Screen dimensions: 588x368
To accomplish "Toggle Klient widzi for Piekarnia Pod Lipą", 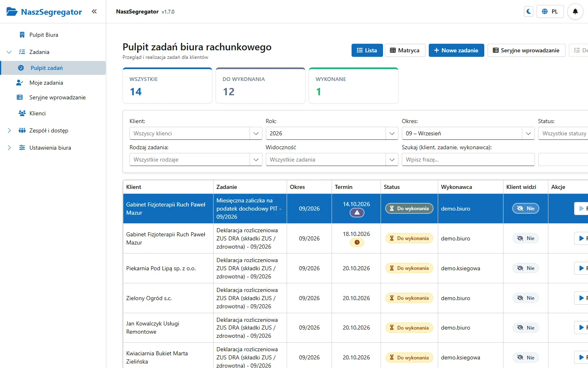I will 526,268.
